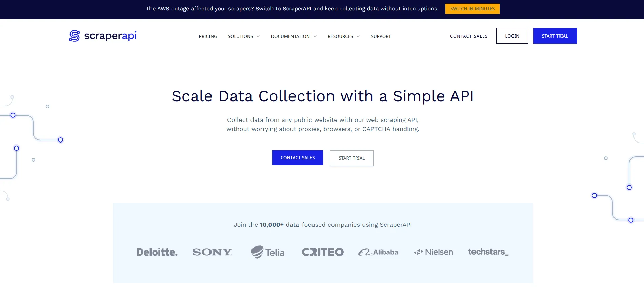Go to the Pricing page
Image resolution: width=644 pixels, height=305 pixels.
click(x=208, y=36)
